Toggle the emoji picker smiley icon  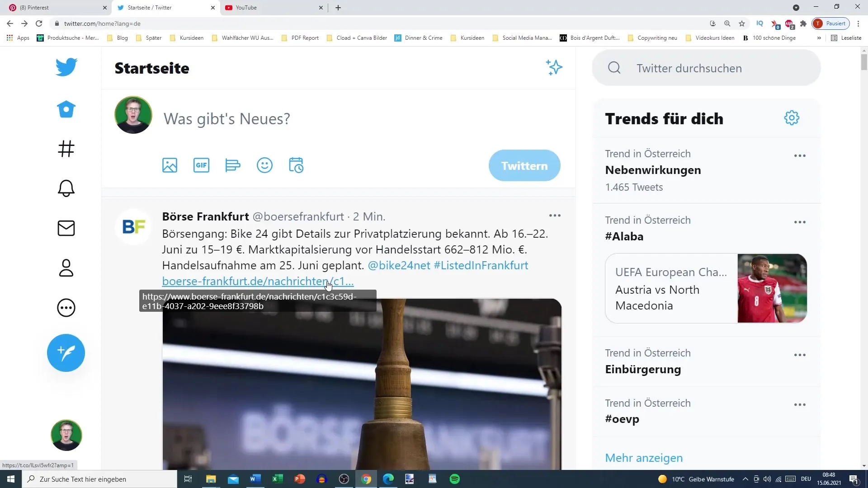tap(264, 165)
